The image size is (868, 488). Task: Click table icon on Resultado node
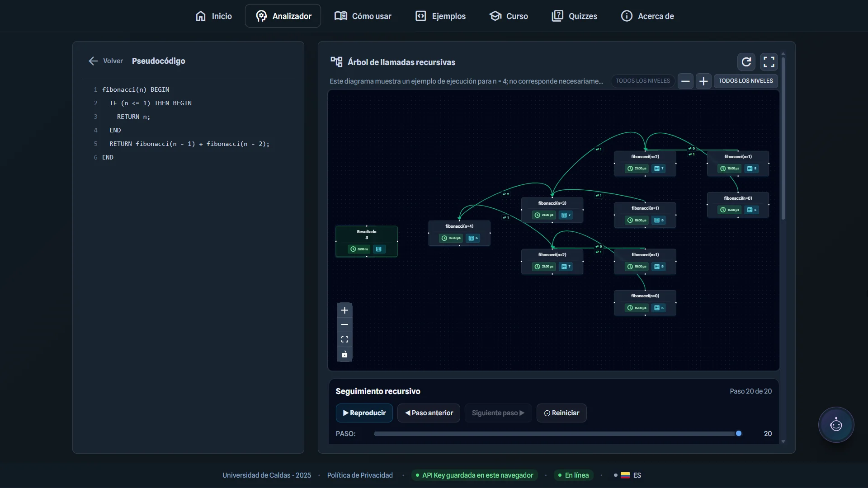pyautogui.click(x=379, y=249)
